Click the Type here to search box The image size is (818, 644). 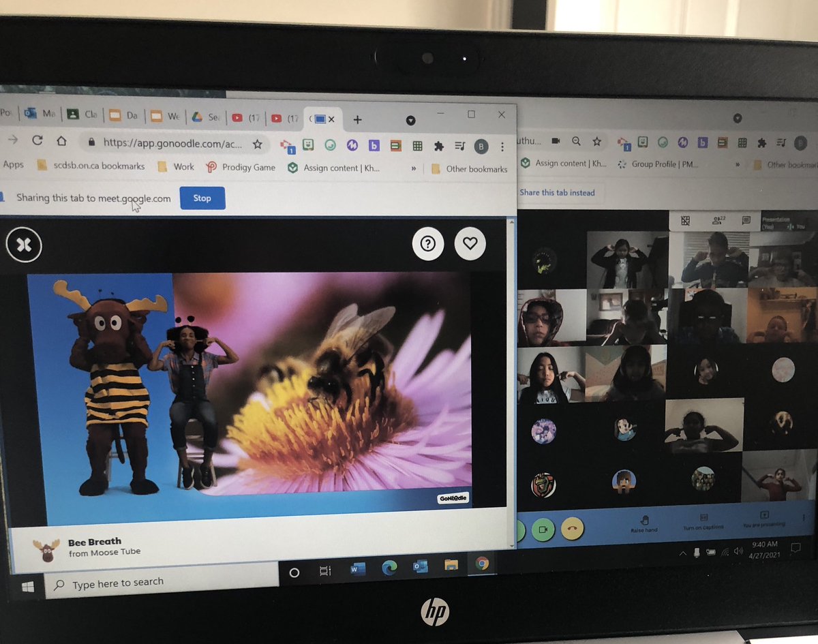pos(162,583)
